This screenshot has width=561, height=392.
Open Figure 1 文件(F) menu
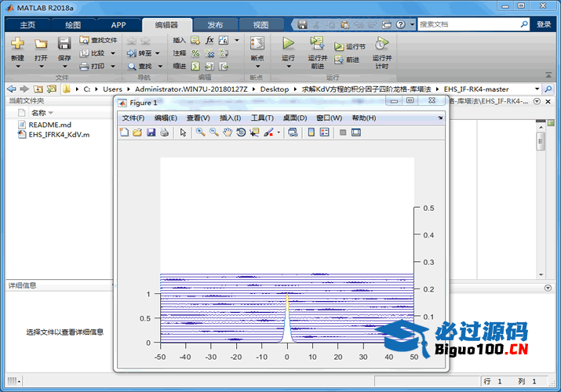pos(133,118)
